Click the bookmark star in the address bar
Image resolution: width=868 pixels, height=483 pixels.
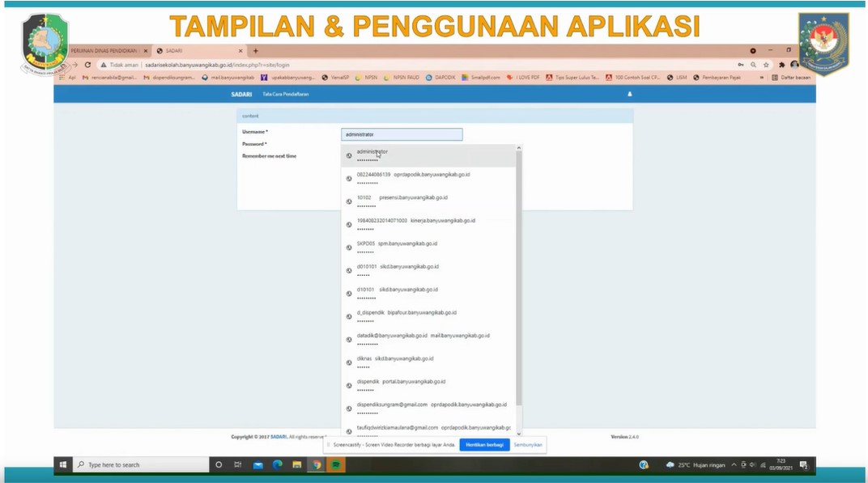point(766,65)
